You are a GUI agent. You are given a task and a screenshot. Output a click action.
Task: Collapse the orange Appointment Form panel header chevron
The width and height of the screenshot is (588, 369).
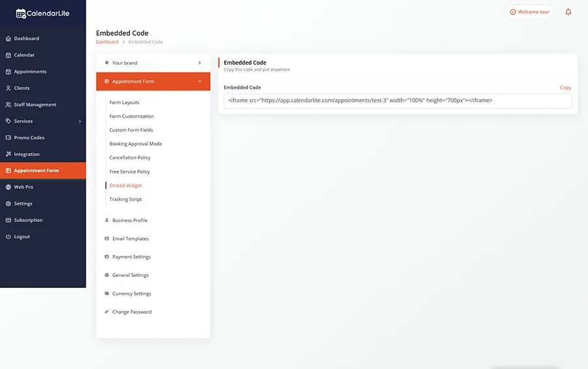(x=199, y=82)
